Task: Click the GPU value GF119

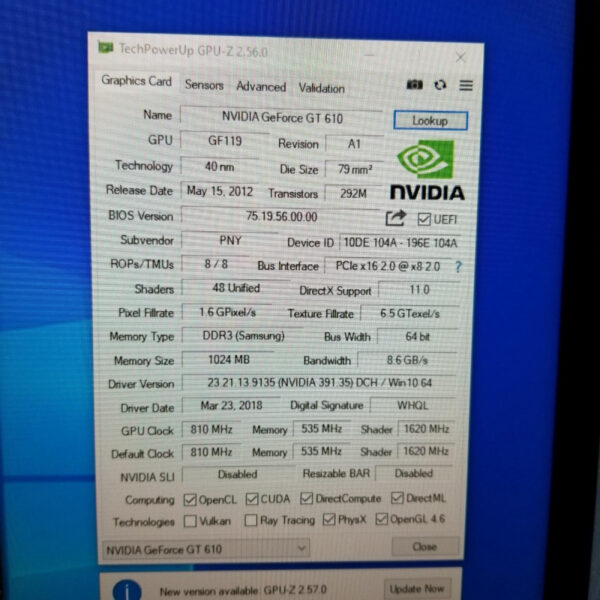Action: pos(225,141)
